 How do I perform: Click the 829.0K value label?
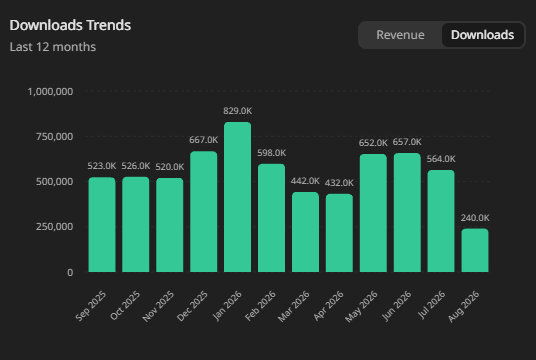(x=238, y=111)
